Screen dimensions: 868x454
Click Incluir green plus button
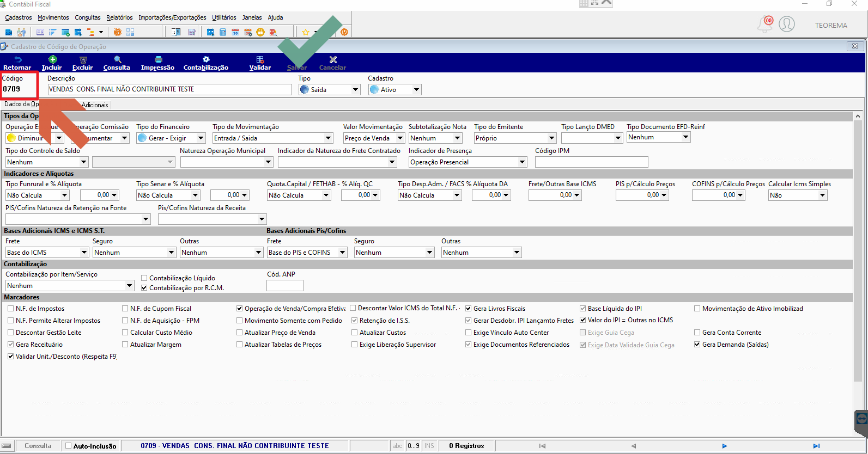[x=52, y=63]
